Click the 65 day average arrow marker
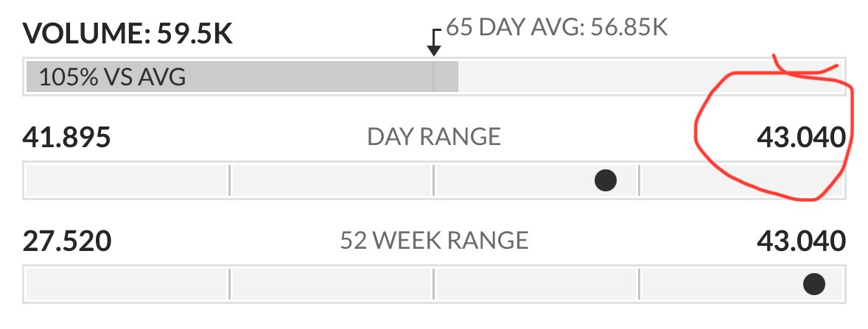The height and width of the screenshot is (329, 868). pos(435,42)
